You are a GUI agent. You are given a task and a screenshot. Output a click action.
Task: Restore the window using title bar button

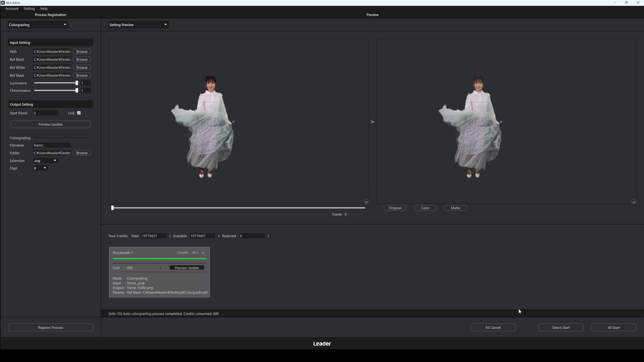coord(626,3)
